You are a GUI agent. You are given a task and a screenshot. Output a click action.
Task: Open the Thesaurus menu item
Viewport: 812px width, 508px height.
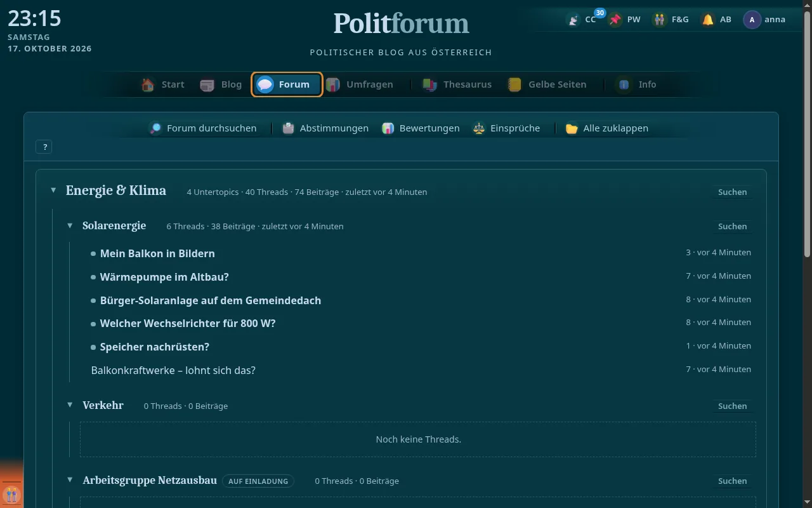pyautogui.click(x=457, y=84)
